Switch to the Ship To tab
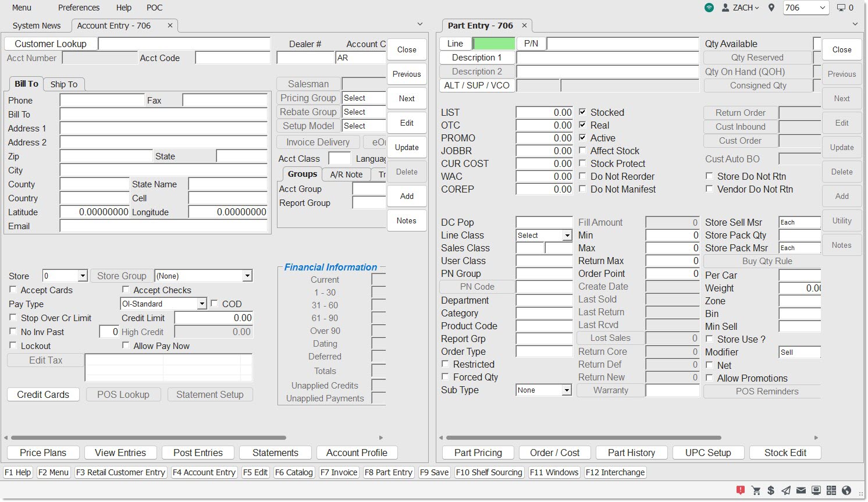 [x=63, y=84]
